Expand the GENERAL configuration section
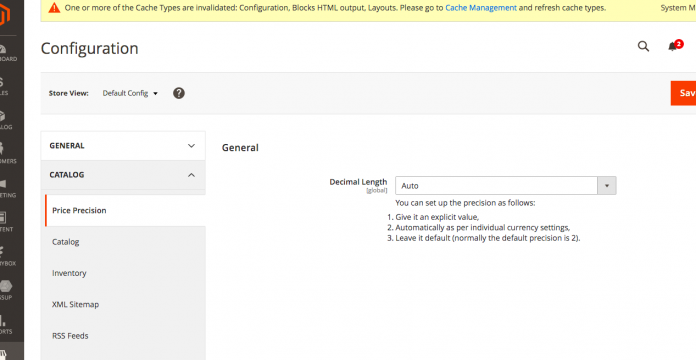This screenshot has height=360, width=696. pos(123,146)
